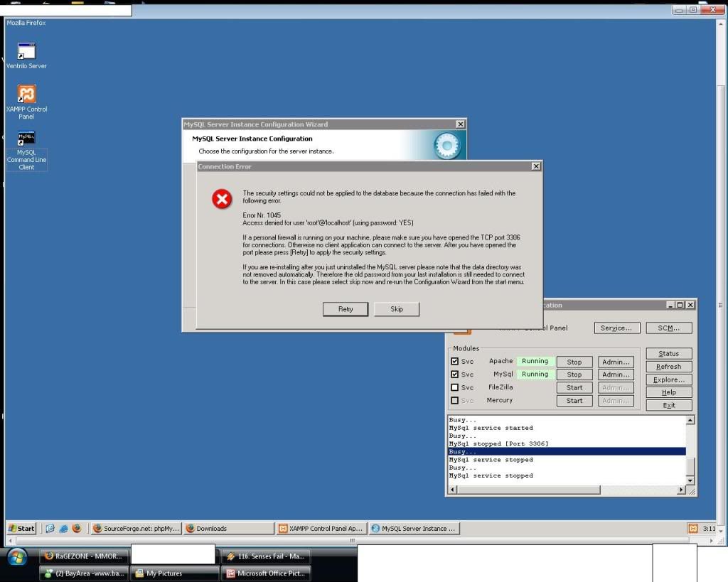This screenshot has width=728, height=582.
Task: Click the Windows Vista Start orb
Action: point(17,556)
